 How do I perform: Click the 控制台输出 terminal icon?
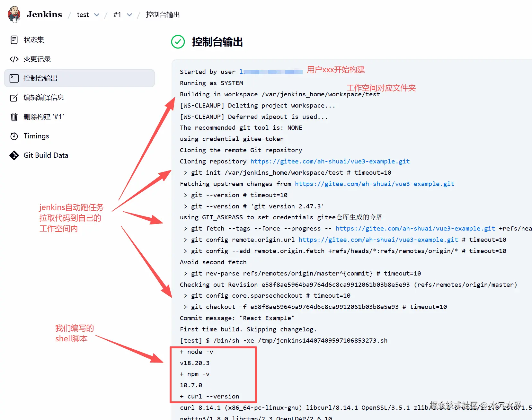14,78
